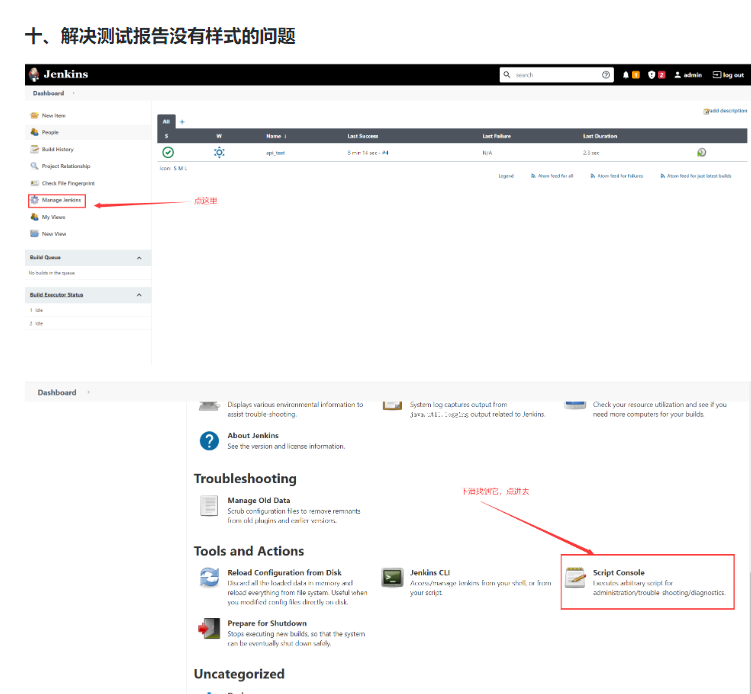Click the About Jenkins question mark icon
This screenshot has width=751, height=694.
pos(209,441)
